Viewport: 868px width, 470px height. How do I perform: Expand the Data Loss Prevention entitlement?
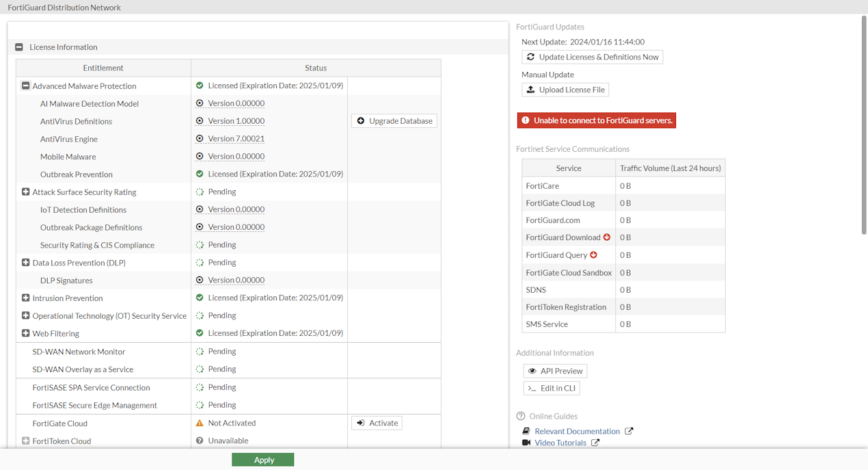[25, 262]
